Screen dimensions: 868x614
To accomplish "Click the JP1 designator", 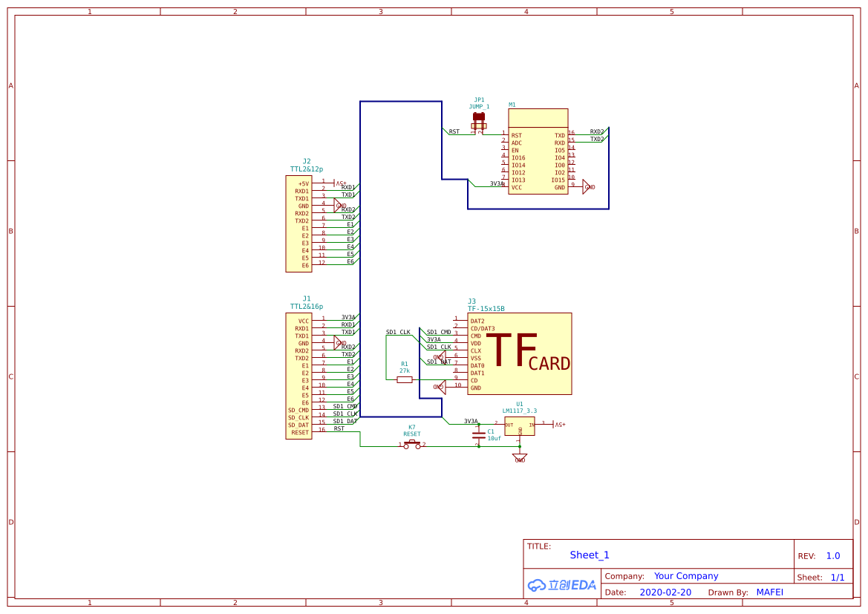I will 479,100.
